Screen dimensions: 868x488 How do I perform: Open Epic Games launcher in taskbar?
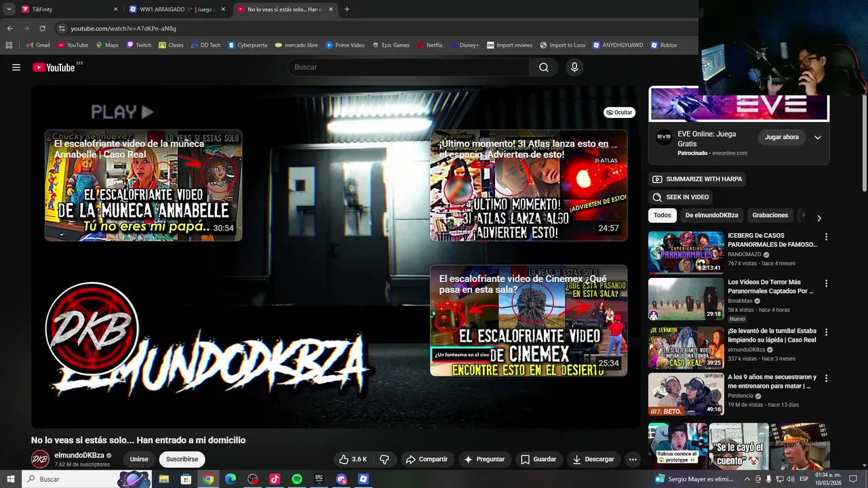coord(319,479)
